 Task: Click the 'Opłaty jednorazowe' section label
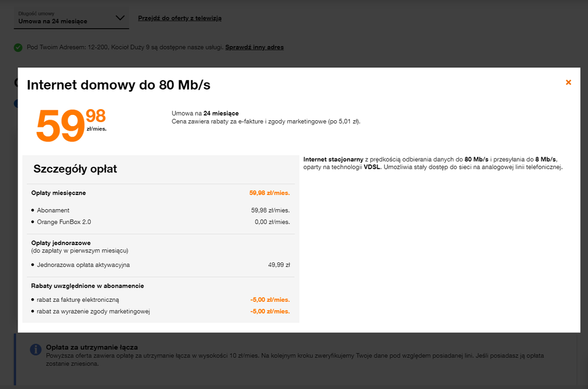click(61, 243)
